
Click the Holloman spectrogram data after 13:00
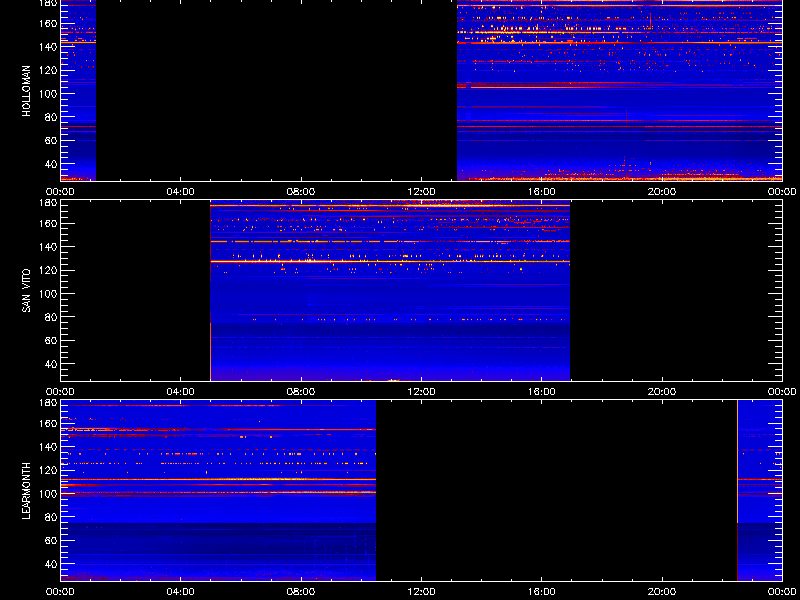point(619,90)
